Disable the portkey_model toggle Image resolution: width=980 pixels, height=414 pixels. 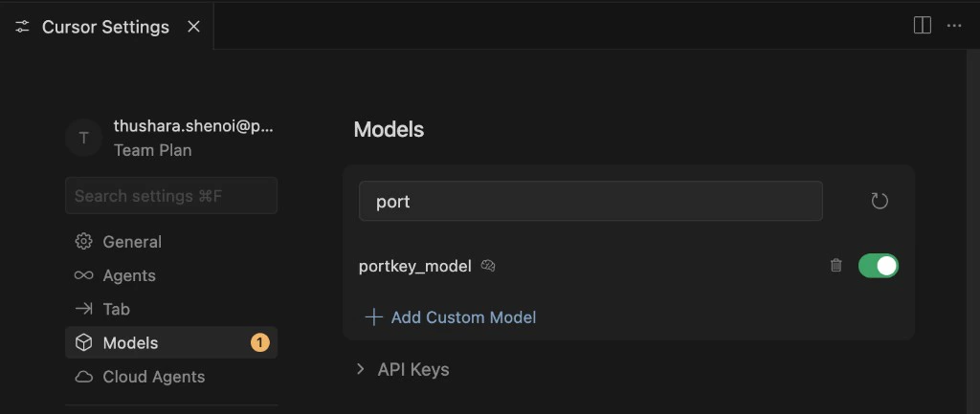click(x=878, y=266)
